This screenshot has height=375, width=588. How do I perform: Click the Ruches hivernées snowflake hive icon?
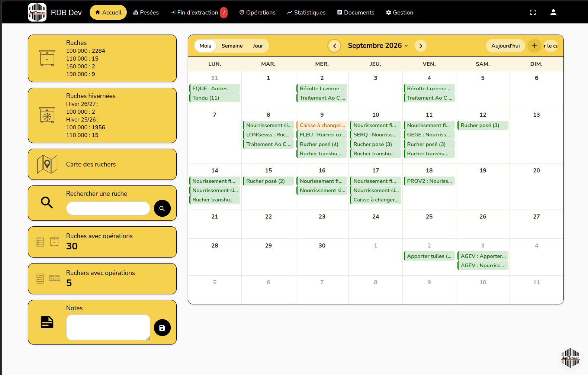[x=47, y=115]
